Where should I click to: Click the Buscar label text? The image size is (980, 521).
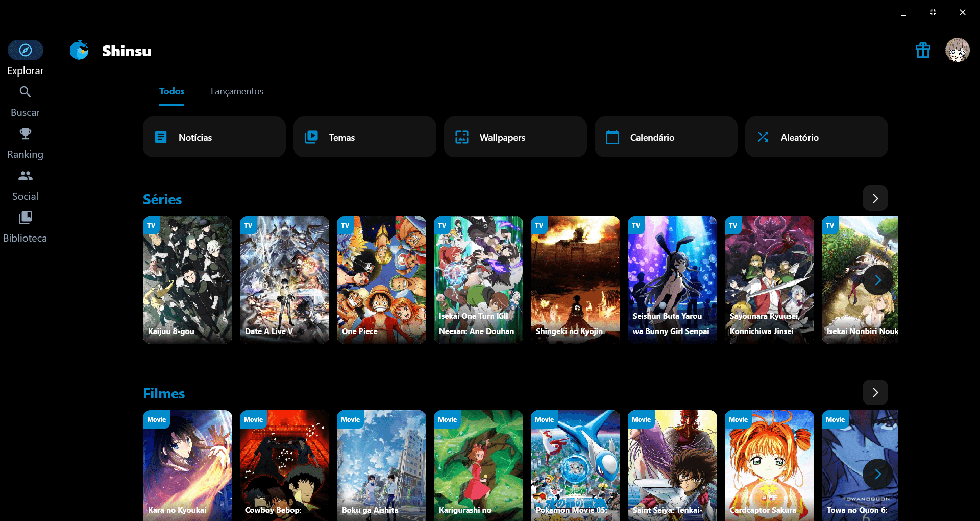tap(26, 112)
